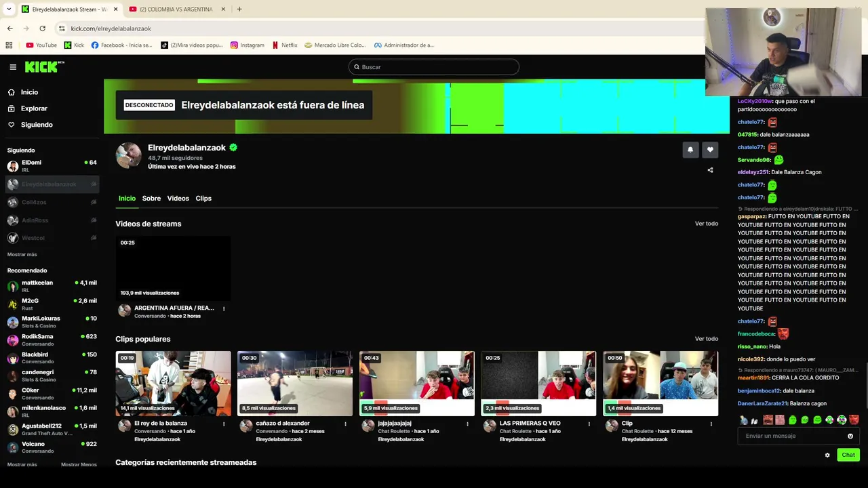Open a new browser tab with plus
Screen dimensions: 868x488
click(x=239, y=9)
